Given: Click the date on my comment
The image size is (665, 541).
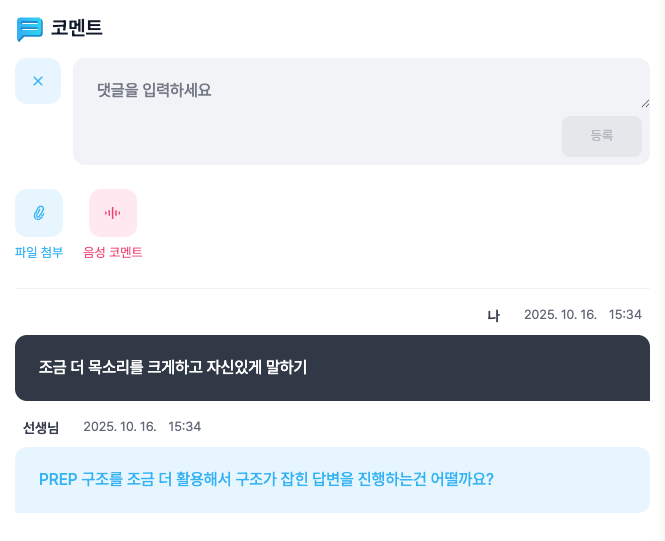Looking at the screenshot, I should tap(560, 315).
